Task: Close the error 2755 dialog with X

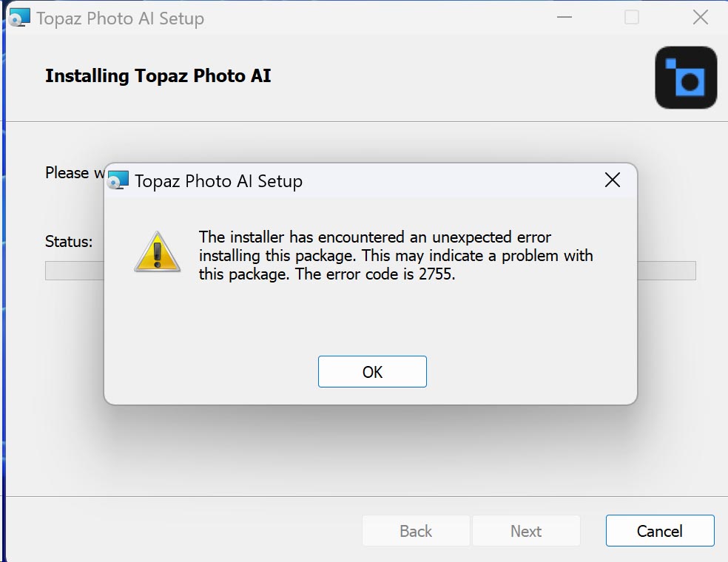Action: (x=613, y=180)
